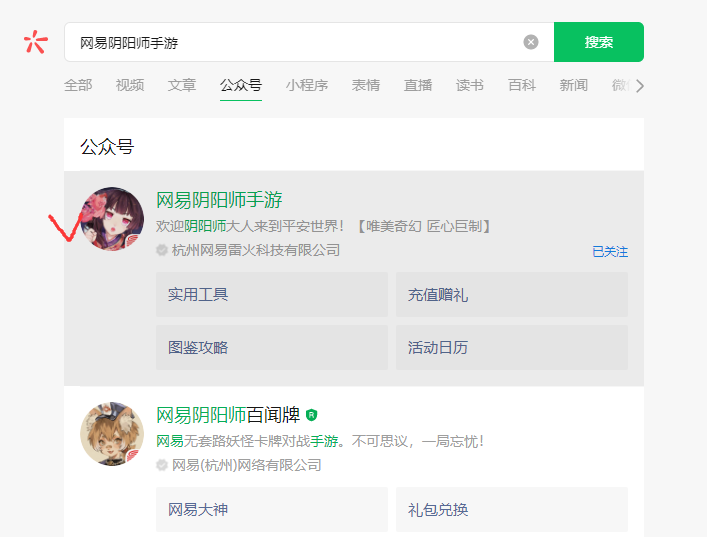Click company name 杭州网易雷火科技有限公司
The image size is (707, 537).
256,250
